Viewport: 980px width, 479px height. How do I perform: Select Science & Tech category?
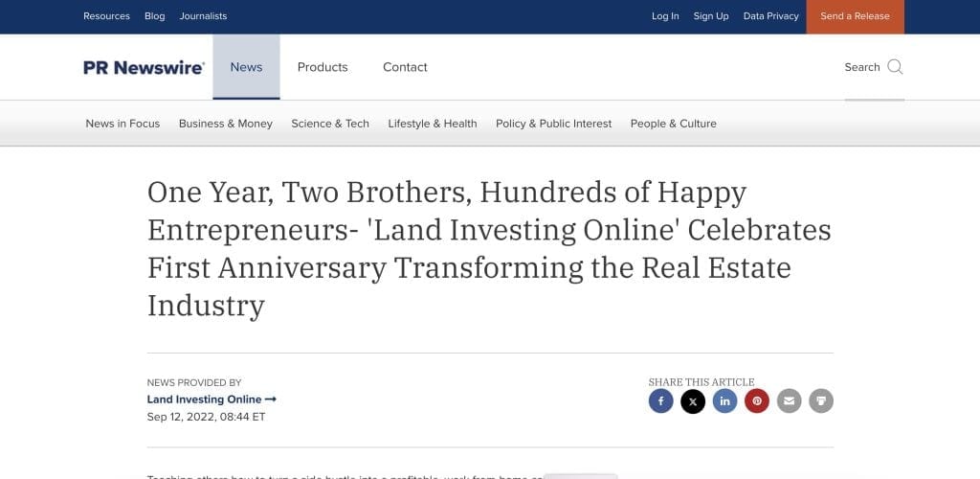point(330,124)
